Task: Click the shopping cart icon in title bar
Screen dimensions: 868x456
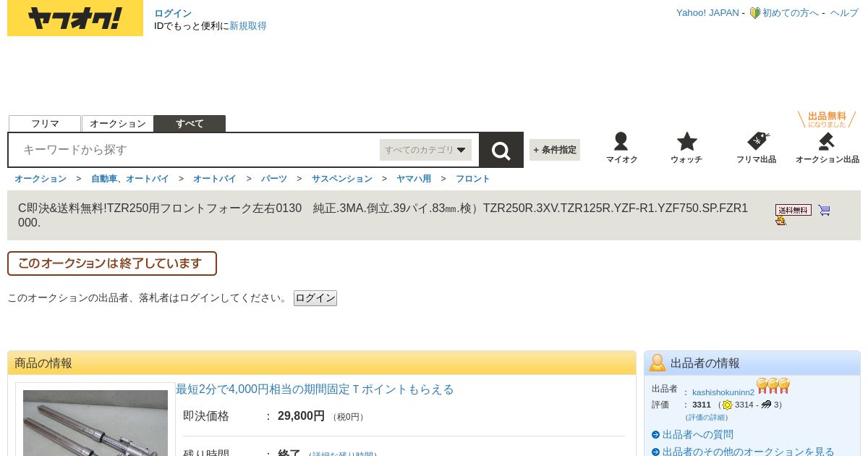Action: tap(824, 211)
